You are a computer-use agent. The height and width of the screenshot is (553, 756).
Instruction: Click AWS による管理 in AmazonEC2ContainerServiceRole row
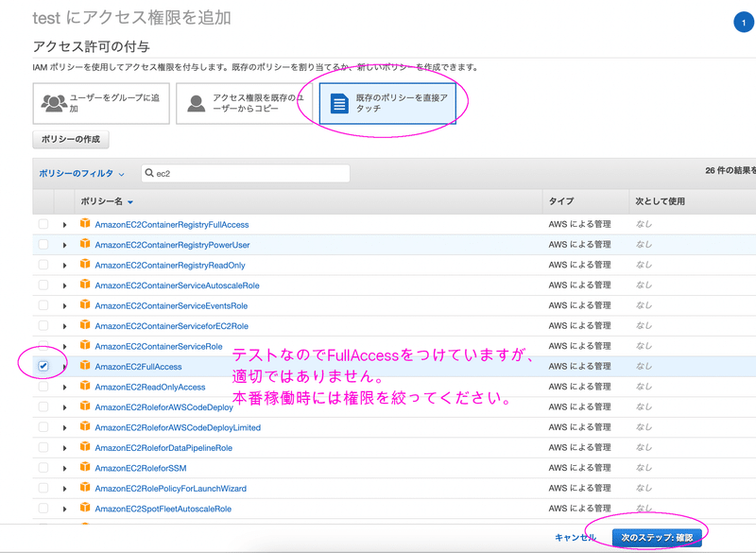point(579,346)
